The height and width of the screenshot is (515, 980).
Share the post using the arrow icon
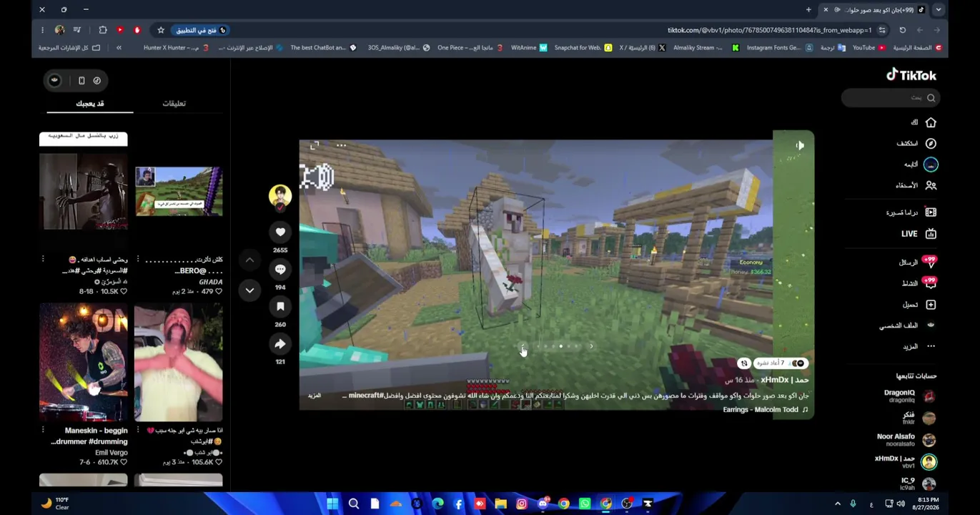[x=280, y=344]
